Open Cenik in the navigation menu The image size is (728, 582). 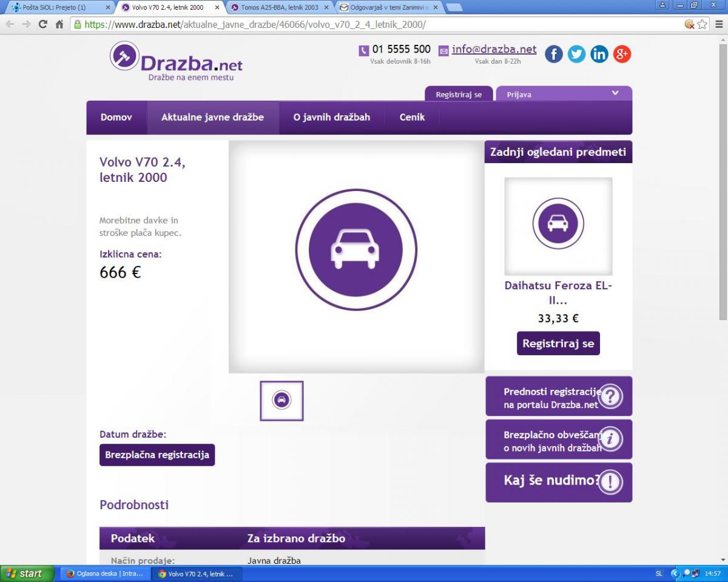412,118
